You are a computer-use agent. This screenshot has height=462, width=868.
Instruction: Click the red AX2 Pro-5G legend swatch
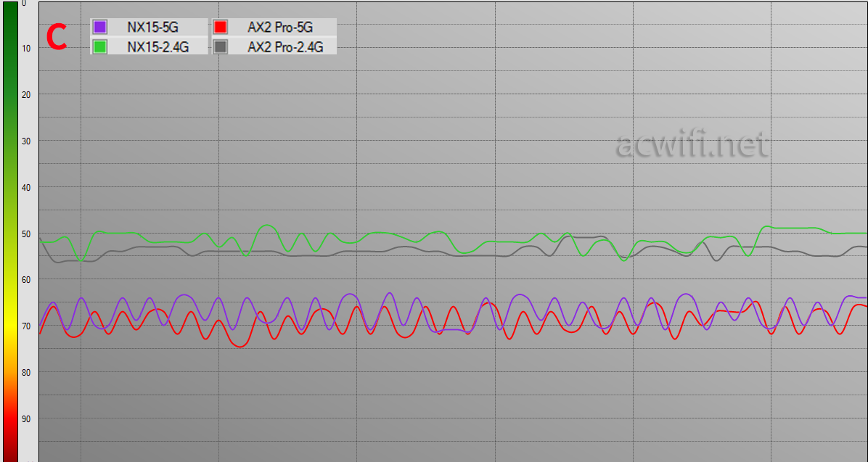tap(221, 27)
